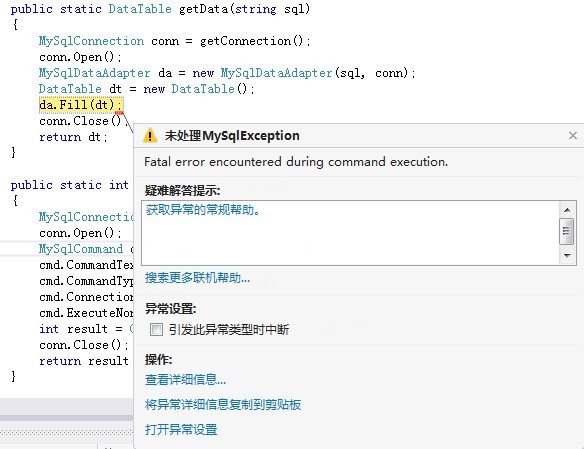Click 搜索更多联机帮助 link
Image resolution: width=584 pixels, height=449 pixels.
pyautogui.click(x=197, y=278)
